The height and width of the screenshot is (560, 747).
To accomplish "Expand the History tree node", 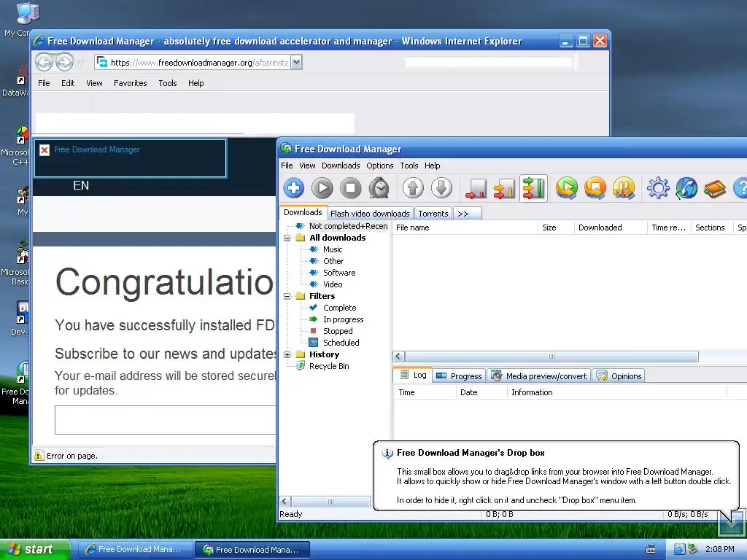I will click(x=287, y=354).
